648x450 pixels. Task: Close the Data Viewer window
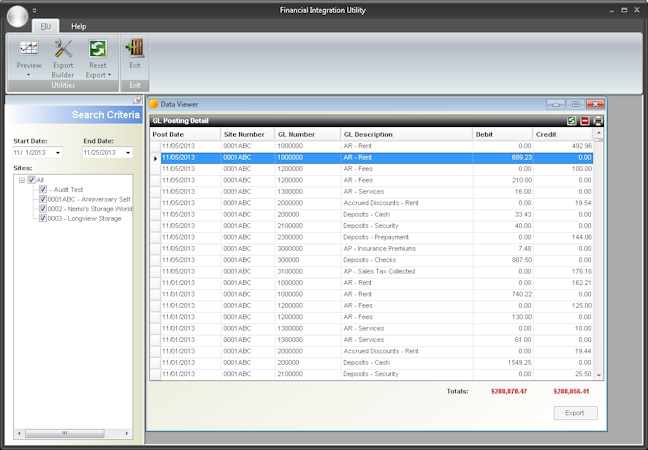click(x=595, y=104)
